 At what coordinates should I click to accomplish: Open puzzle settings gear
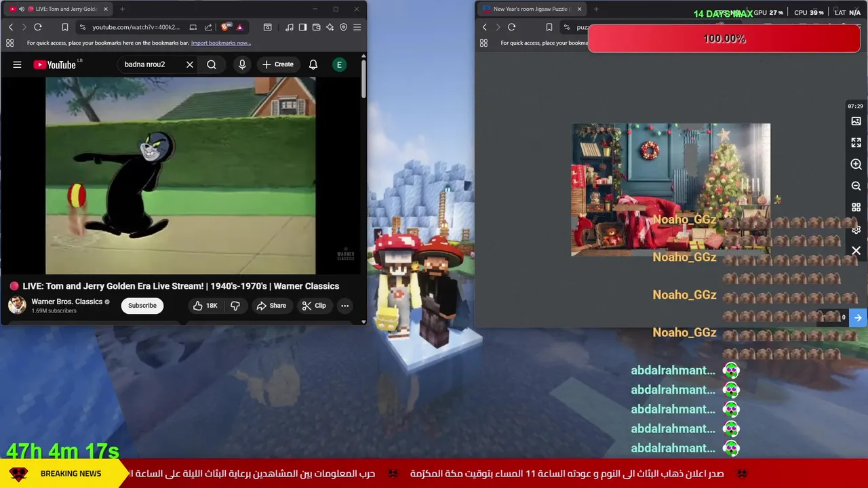[856, 229]
